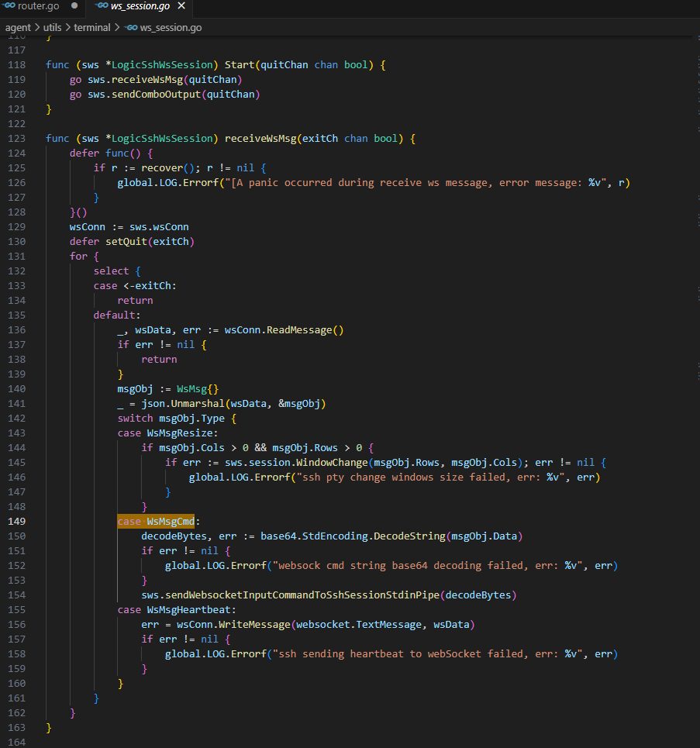Click the highlighted case WsMsgCmd text
The image size is (700, 748).
[x=156, y=521]
